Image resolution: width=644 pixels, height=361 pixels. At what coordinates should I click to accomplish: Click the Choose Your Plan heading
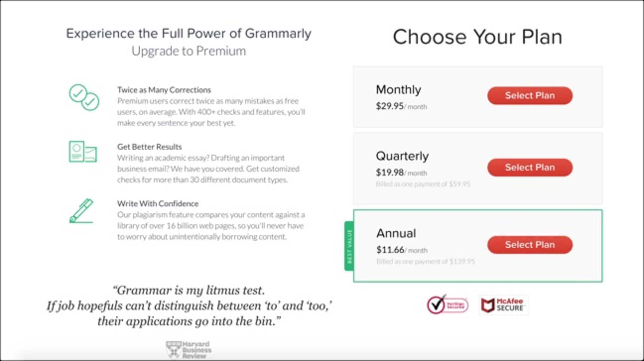477,37
